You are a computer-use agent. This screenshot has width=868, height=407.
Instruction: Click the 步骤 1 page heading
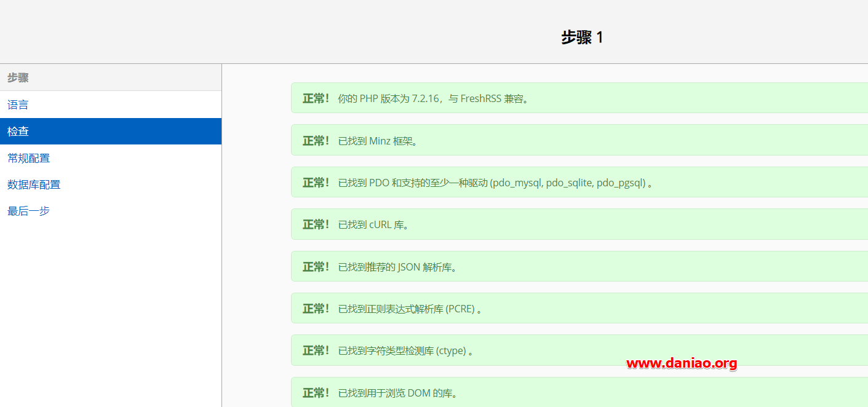point(582,38)
